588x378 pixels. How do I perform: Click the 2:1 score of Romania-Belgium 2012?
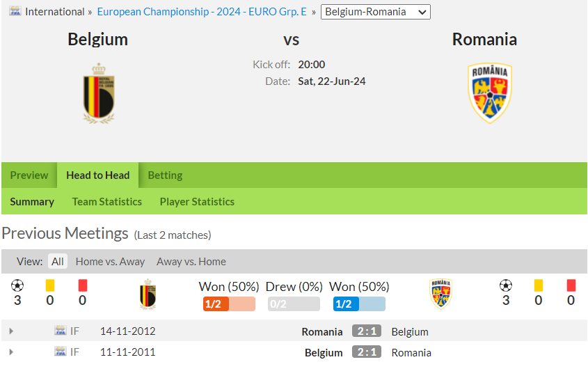[x=367, y=331]
